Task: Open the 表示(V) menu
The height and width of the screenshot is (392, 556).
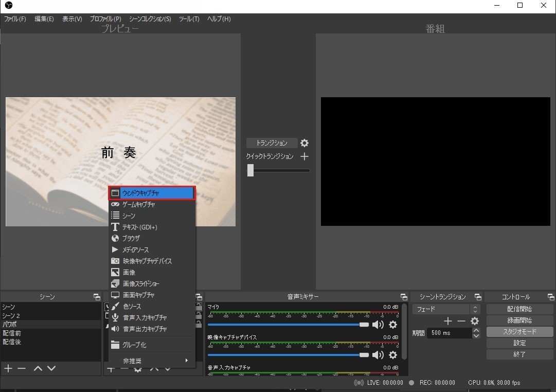Action: pyautogui.click(x=72, y=19)
